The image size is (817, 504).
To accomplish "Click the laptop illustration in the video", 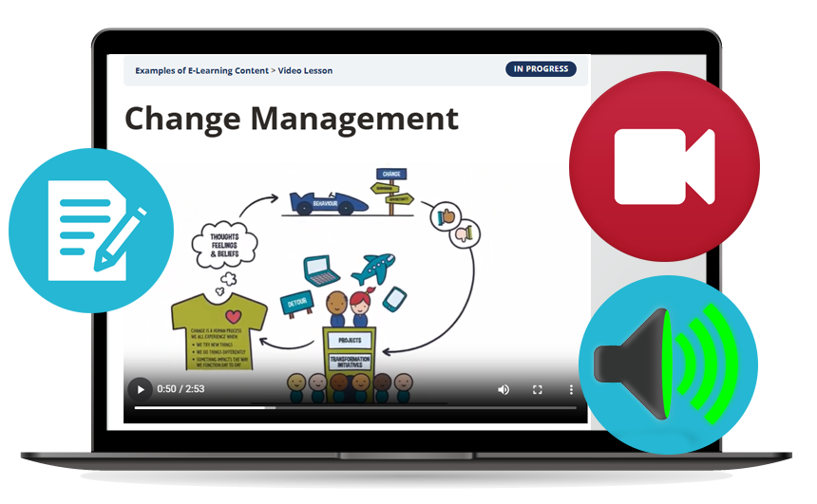I will pos(321,271).
